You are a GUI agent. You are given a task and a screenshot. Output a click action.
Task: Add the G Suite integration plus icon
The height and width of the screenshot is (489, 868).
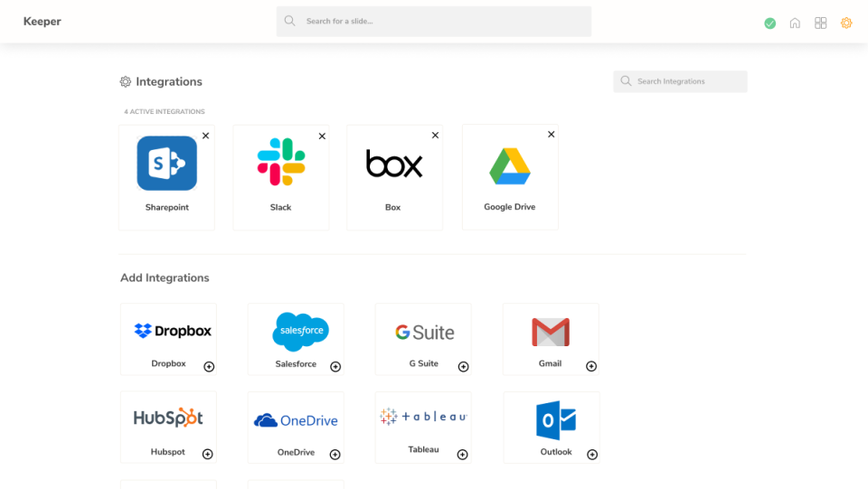tap(463, 367)
